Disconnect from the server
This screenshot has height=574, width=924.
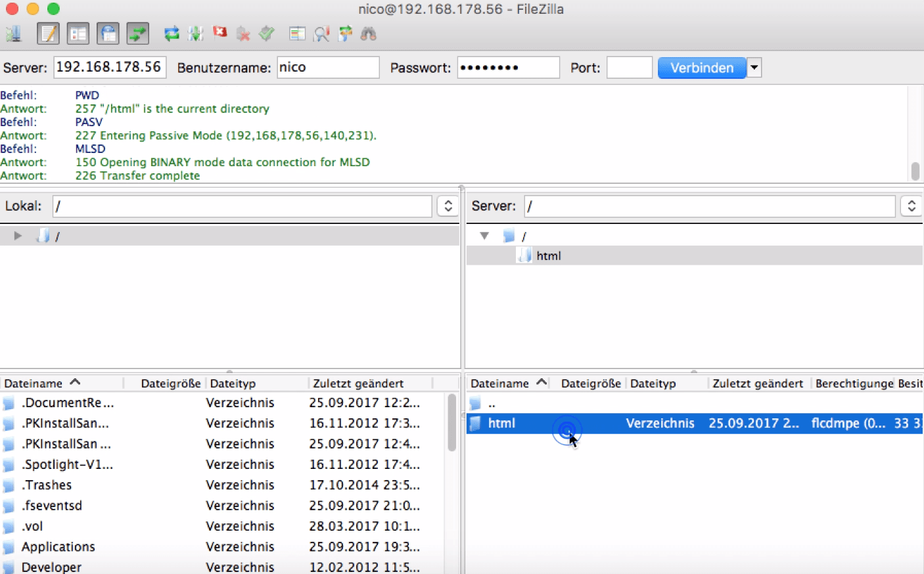[x=243, y=33]
